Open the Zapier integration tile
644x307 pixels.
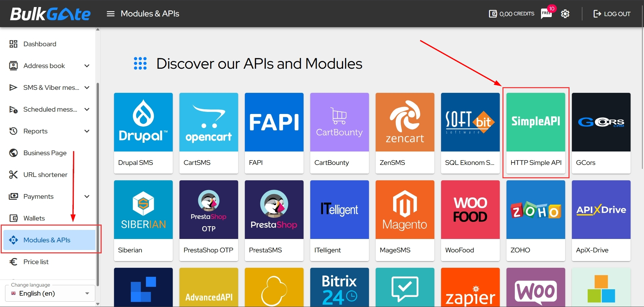click(470, 287)
